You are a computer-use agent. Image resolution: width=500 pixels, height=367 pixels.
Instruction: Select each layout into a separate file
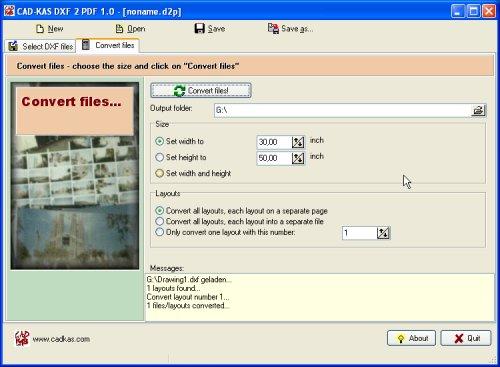tap(160, 221)
